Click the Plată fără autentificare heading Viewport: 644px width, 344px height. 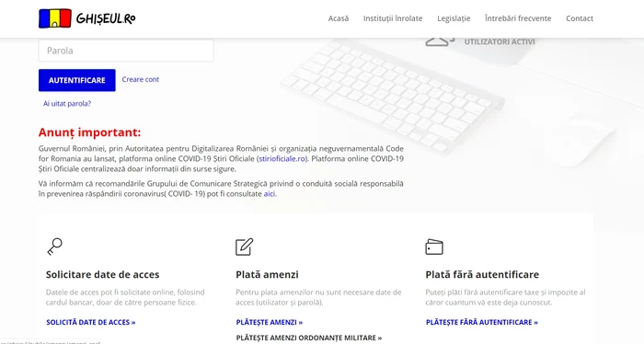pyautogui.click(x=482, y=275)
